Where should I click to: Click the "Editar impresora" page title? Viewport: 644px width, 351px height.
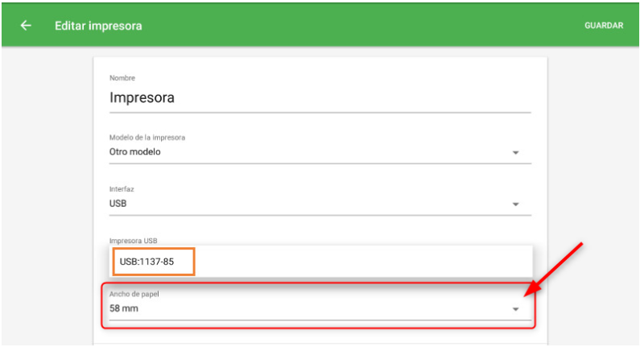[x=98, y=26]
